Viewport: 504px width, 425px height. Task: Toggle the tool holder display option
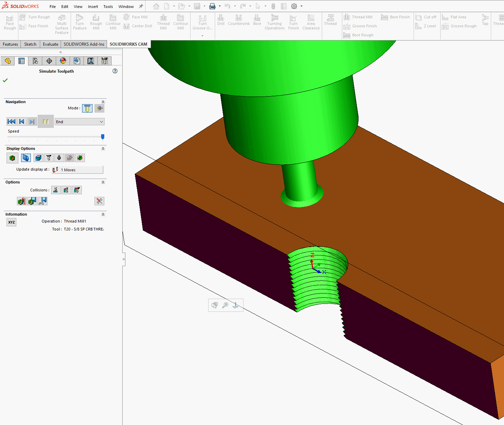click(59, 158)
